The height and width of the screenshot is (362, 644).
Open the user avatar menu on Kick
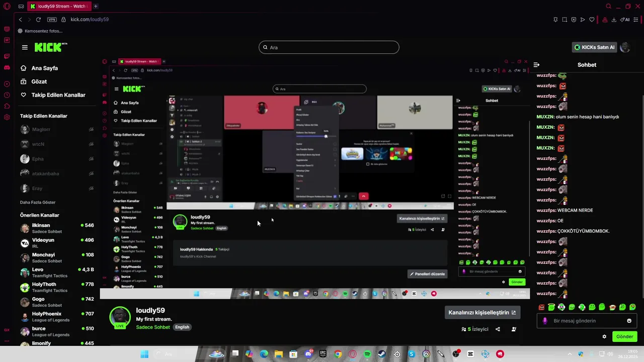point(625,47)
